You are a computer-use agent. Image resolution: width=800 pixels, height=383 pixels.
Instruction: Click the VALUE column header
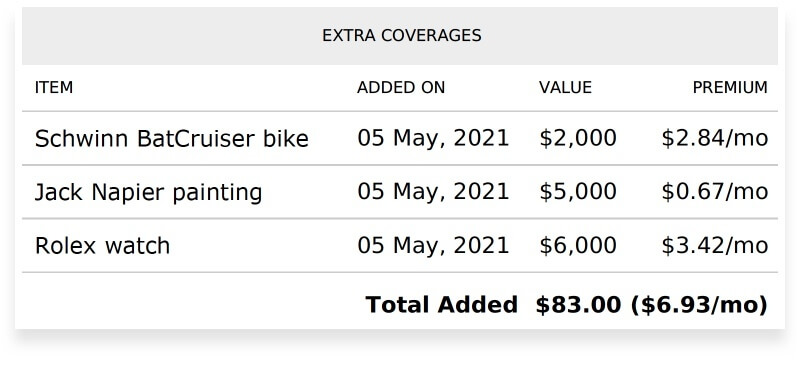(565, 88)
